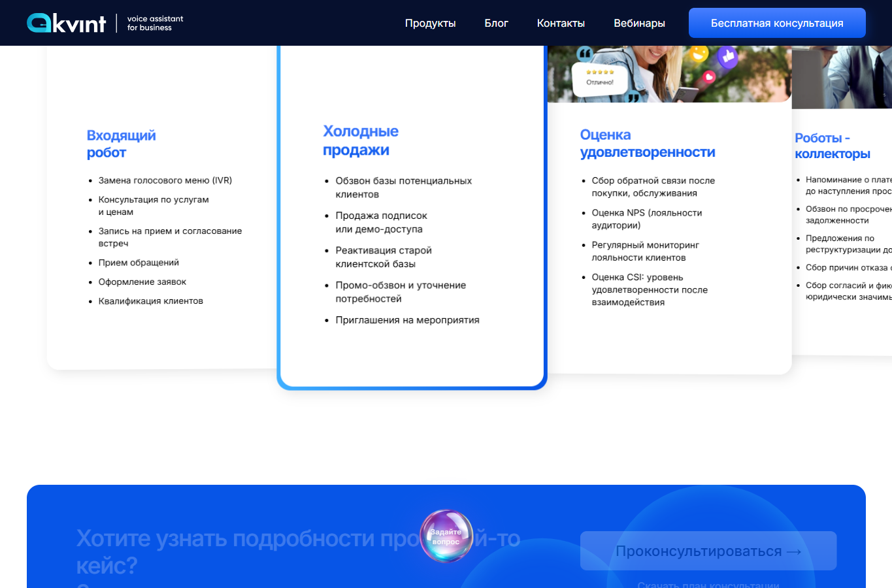Go to the Блог page
Viewport: 892px width, 588px height.
[496, 23]
